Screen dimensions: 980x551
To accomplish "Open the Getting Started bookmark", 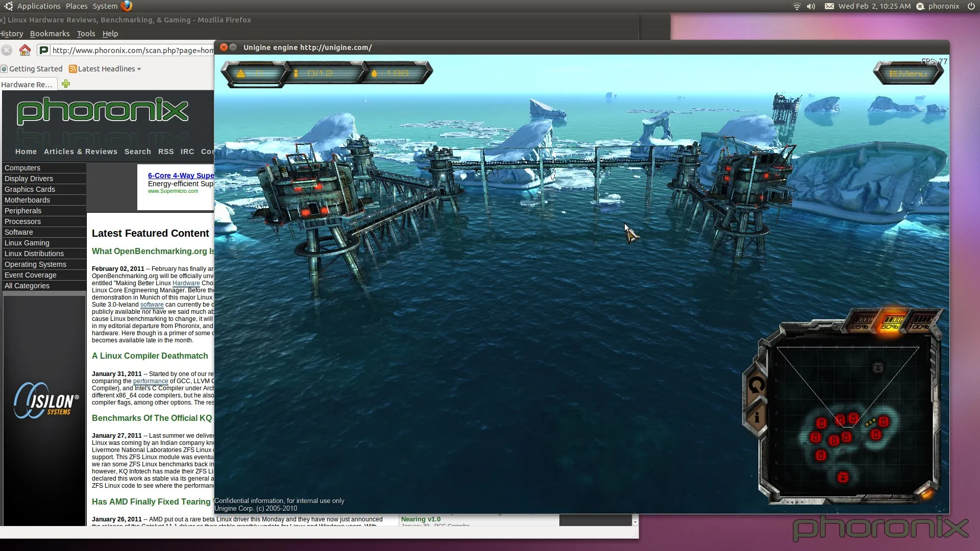I will point(32,69).
